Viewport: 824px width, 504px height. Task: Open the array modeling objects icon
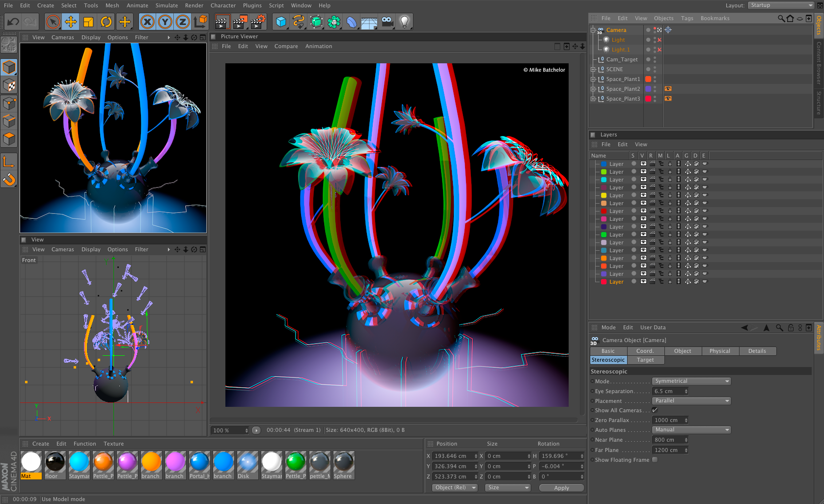pos(334,22)
